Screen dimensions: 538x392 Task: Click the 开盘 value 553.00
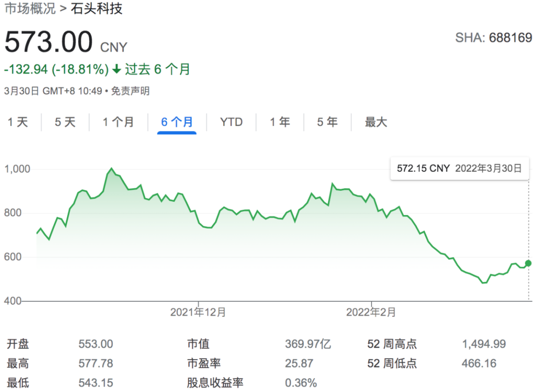96,344
